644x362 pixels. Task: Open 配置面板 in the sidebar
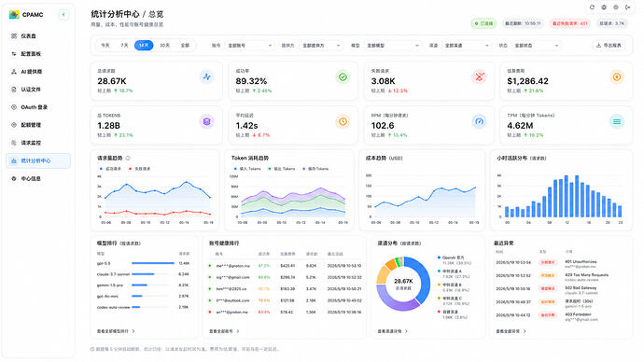37,54
